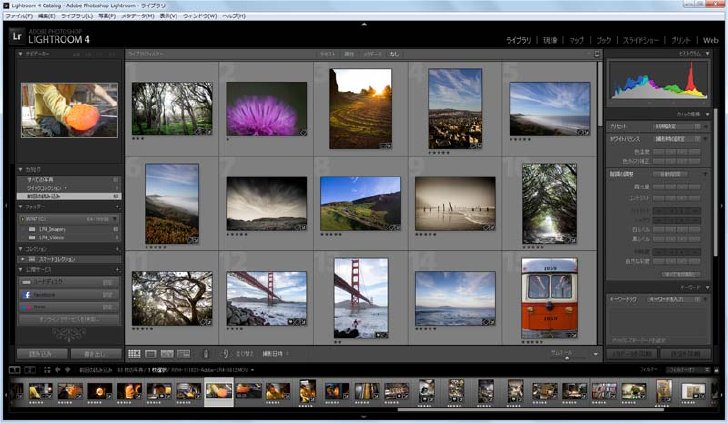Click the filmstrip grid shortcut icon
This screenshot has height=423, width=728.
47,370
